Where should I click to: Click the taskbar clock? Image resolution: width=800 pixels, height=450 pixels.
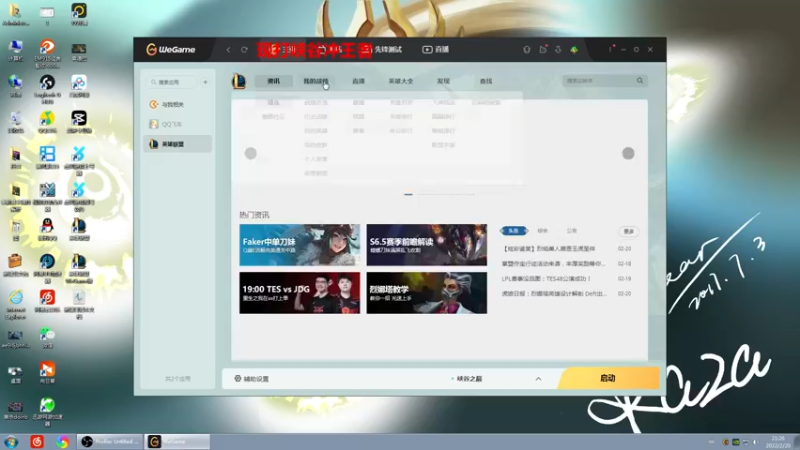[779, 442]
